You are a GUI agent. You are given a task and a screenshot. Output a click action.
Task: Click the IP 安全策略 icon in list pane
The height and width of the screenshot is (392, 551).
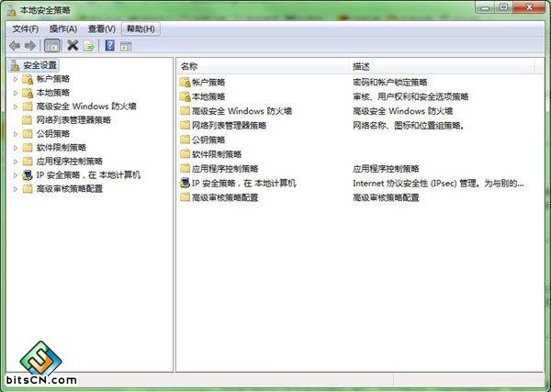(x=185, y=183)
